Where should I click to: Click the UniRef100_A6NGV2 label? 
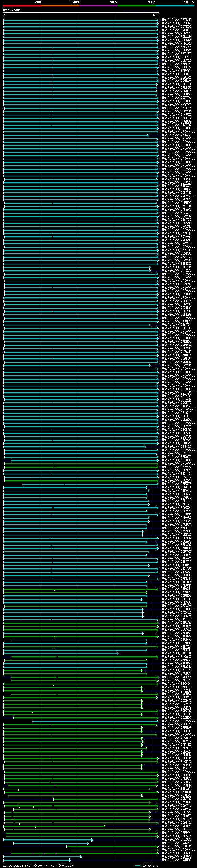[177, 857]
